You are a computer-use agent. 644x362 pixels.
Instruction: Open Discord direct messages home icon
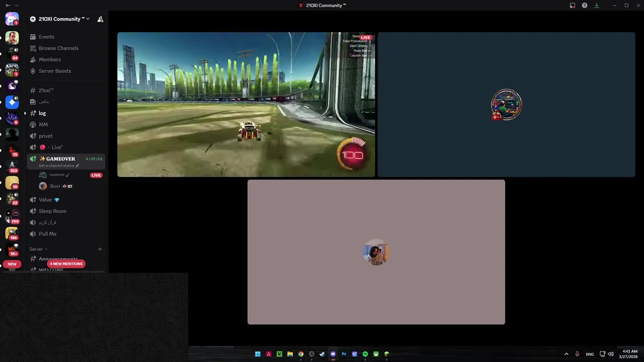click(12, 19)
